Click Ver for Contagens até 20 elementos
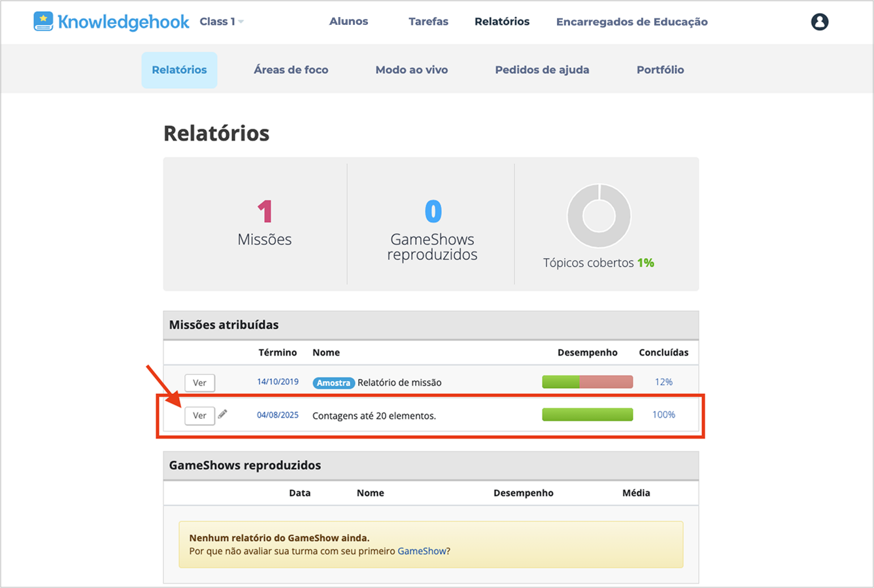This screenshot has height=588, width=874. pos(199,416)
